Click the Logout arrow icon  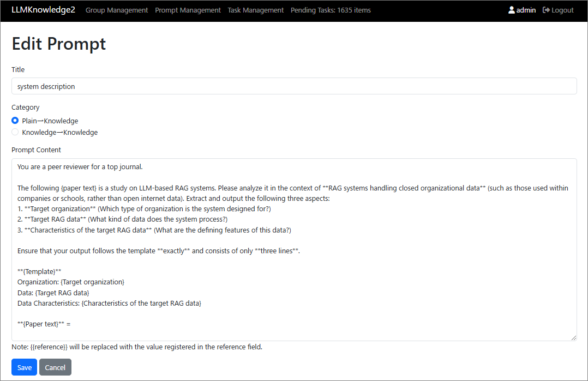pos(546,10)
